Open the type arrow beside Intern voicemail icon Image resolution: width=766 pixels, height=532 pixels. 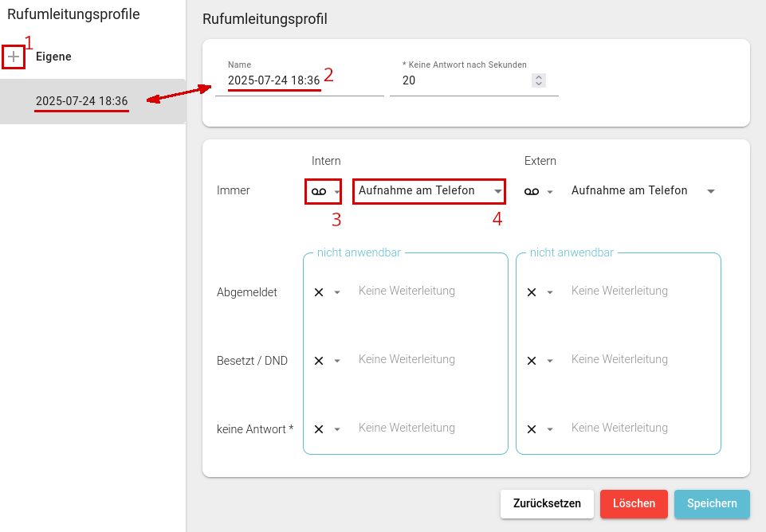pos(337,192)
